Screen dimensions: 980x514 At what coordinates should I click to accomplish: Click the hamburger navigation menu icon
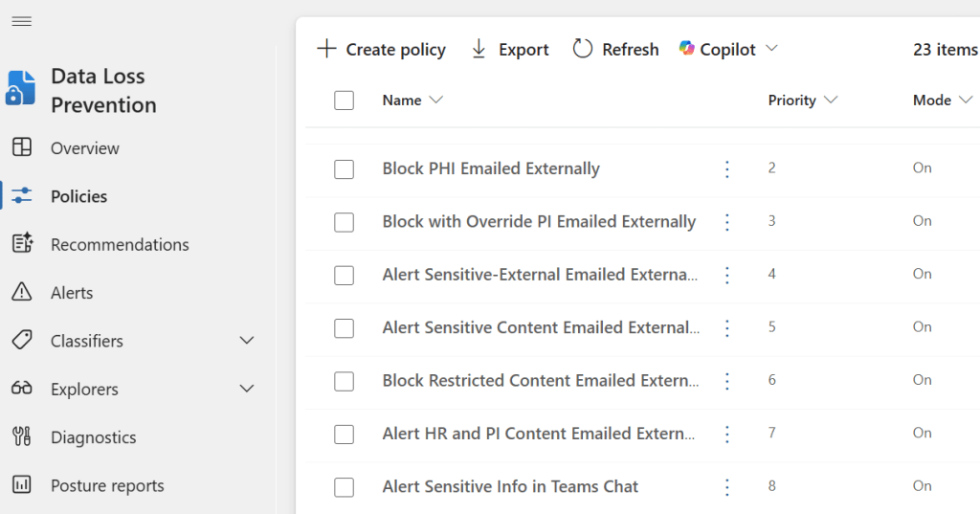point(21,21)
